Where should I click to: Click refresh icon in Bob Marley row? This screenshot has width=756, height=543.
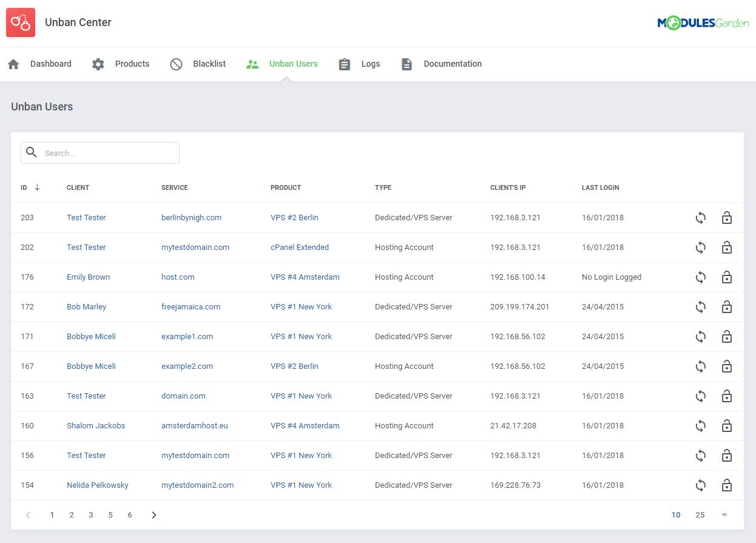click(x=701, y=307)
